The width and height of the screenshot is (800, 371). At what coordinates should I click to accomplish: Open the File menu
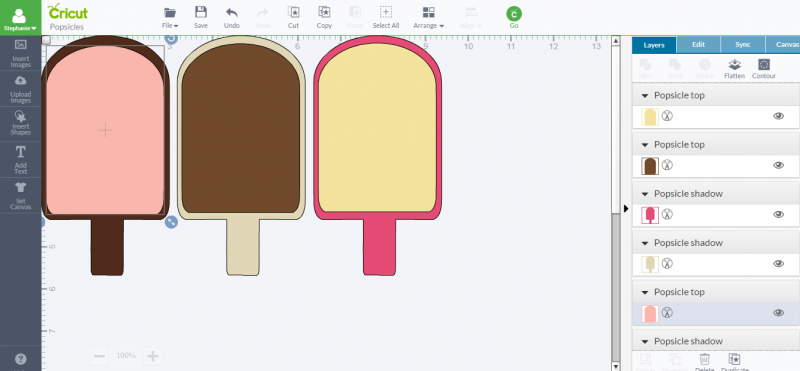(170, 18)
